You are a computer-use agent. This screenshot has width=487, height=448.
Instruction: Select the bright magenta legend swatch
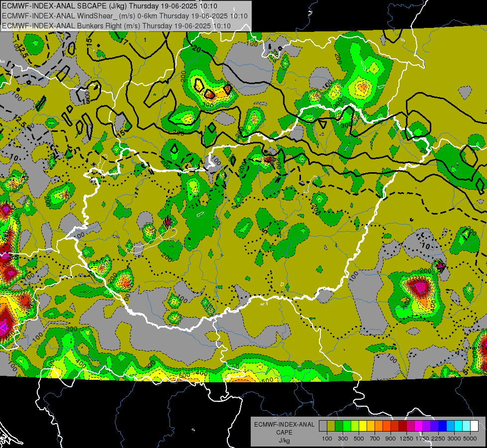pos(419,426)
